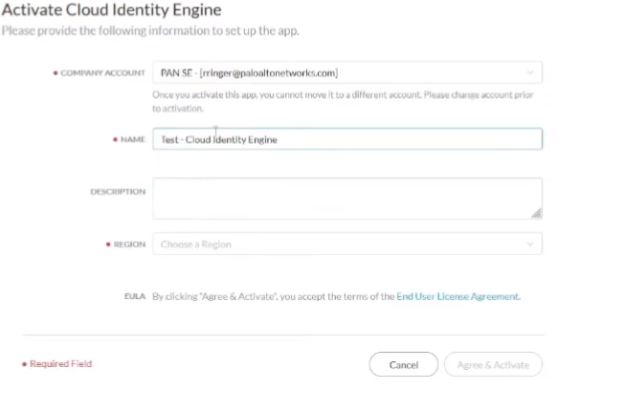Image resolution: width=624 pixels, height=402 pixels.
Task: Click the REGION field label
Action: pyautogui.click(x=129, y=244)
